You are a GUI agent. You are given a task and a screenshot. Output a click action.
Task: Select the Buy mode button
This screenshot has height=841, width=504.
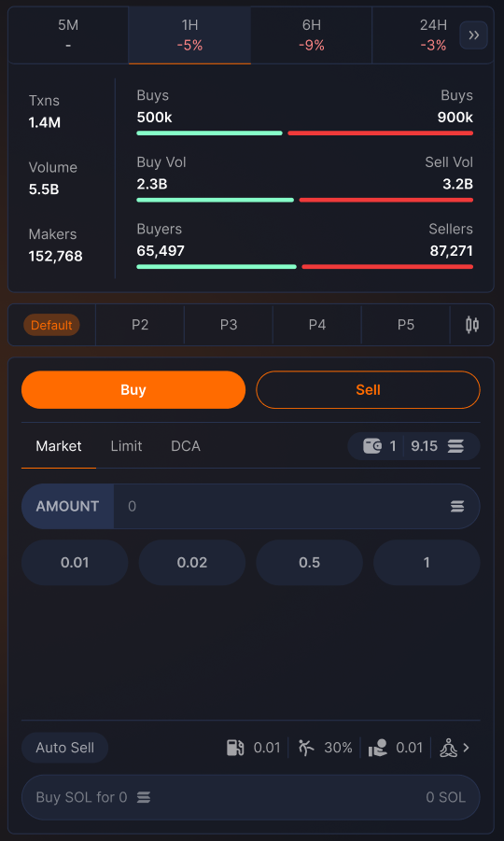[133, 390]
